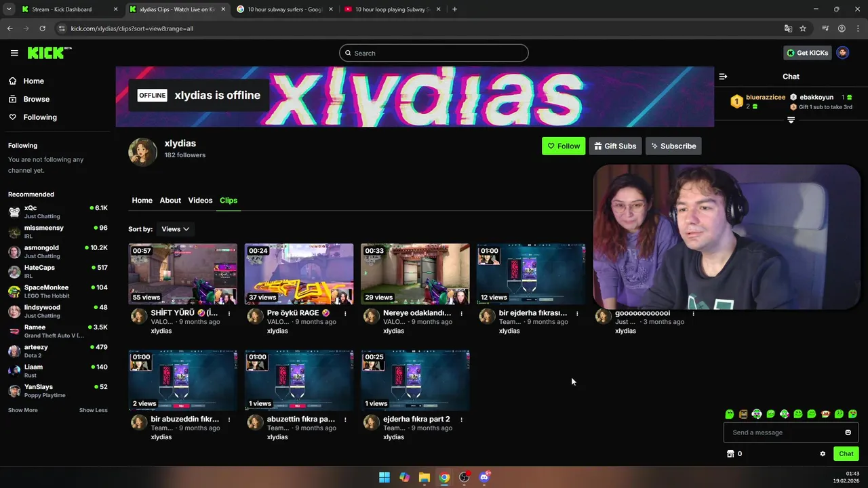Switch to Videos tab
Image resolution: width=868 pixels, height=488 pixels.
(200, 201)
